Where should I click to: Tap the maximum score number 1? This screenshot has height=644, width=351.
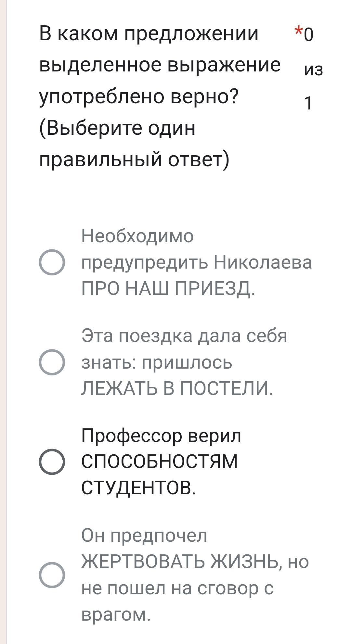point(308,103)
